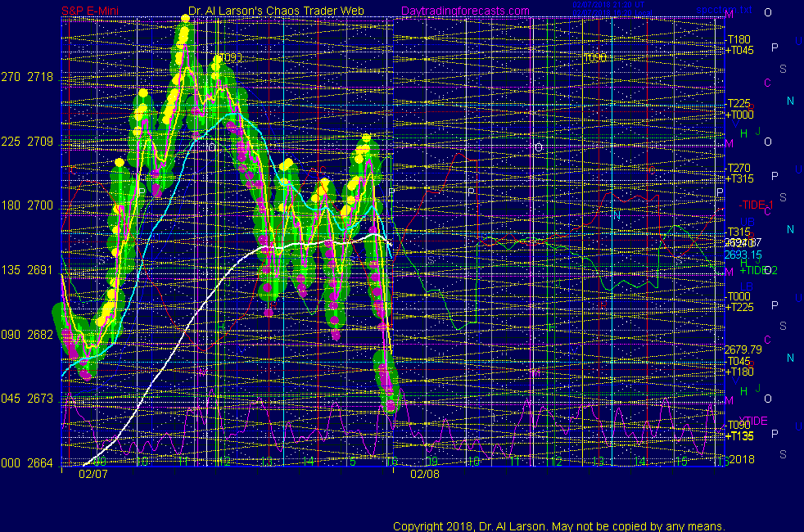
Task: Click the cyan '2693.15' price value
Action: pyautogui.click(x=743, y=255)
